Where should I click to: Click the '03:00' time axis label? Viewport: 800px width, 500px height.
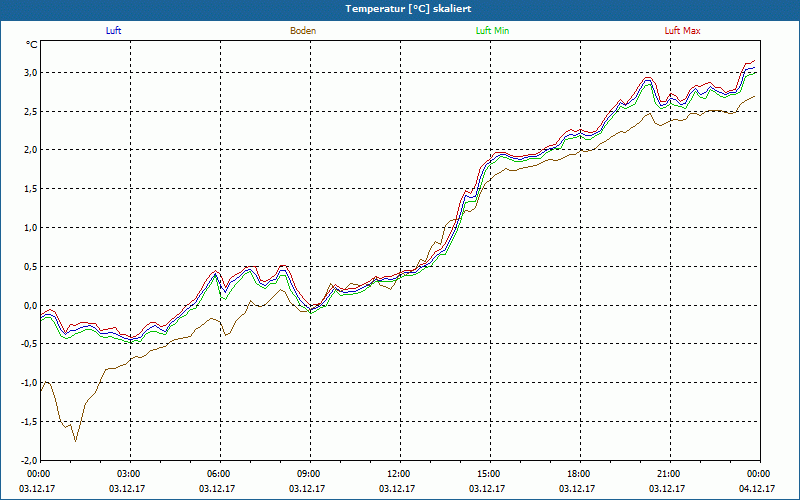(x=130, y=474)
